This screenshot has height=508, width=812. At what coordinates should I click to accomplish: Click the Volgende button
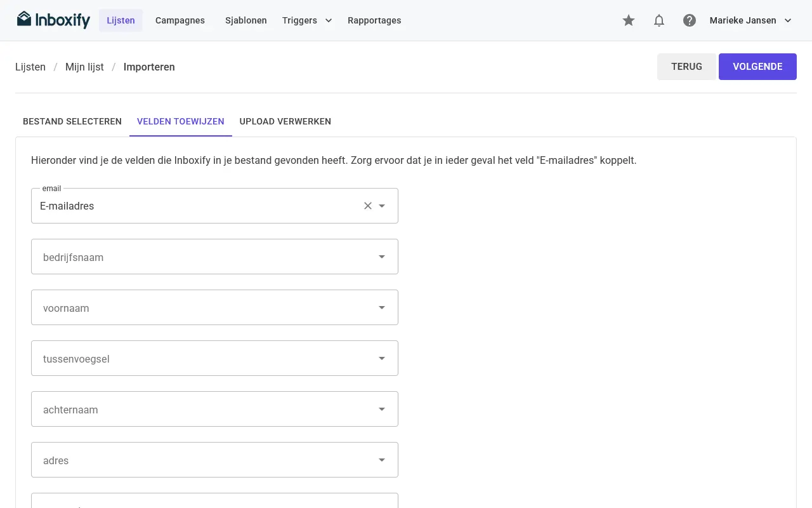(757, 67)
